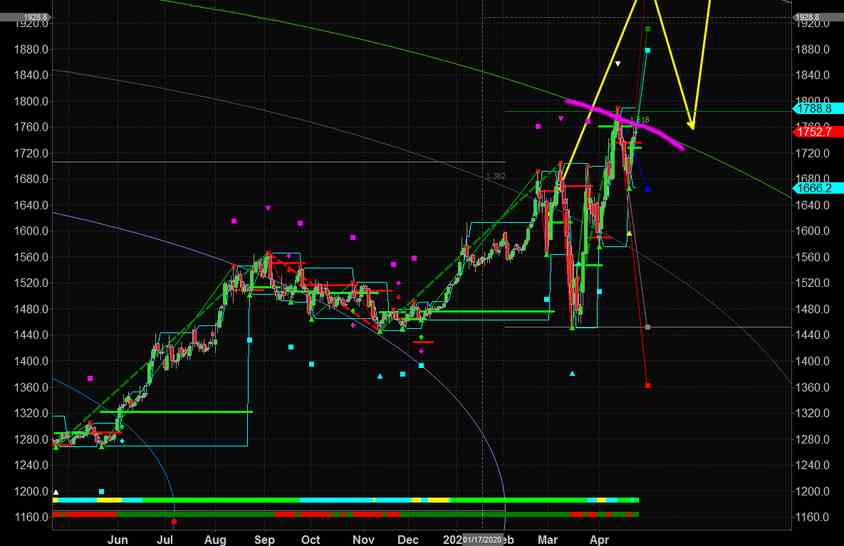
Task: Click the blue square marker near 1666
Action: (648, 189)
